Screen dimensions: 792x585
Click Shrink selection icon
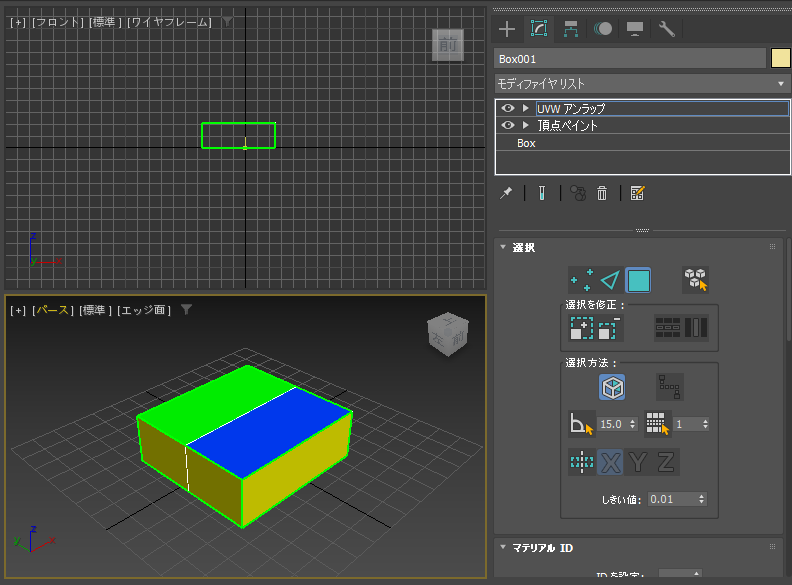[609, 328]
